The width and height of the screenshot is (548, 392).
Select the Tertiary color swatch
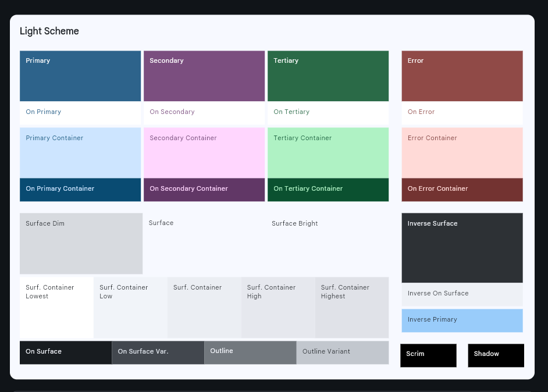coord(328,76)
